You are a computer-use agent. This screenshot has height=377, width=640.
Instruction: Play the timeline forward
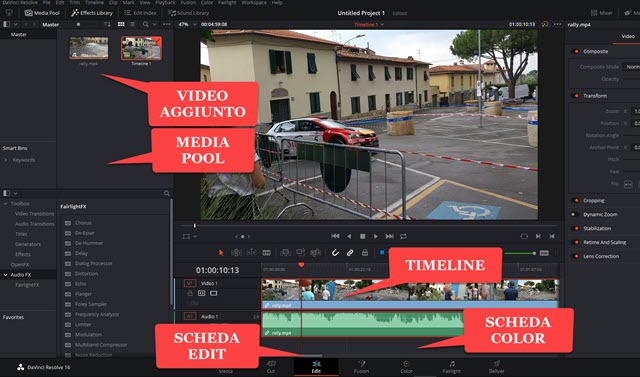pyautogui.click(x=376, y=236)
